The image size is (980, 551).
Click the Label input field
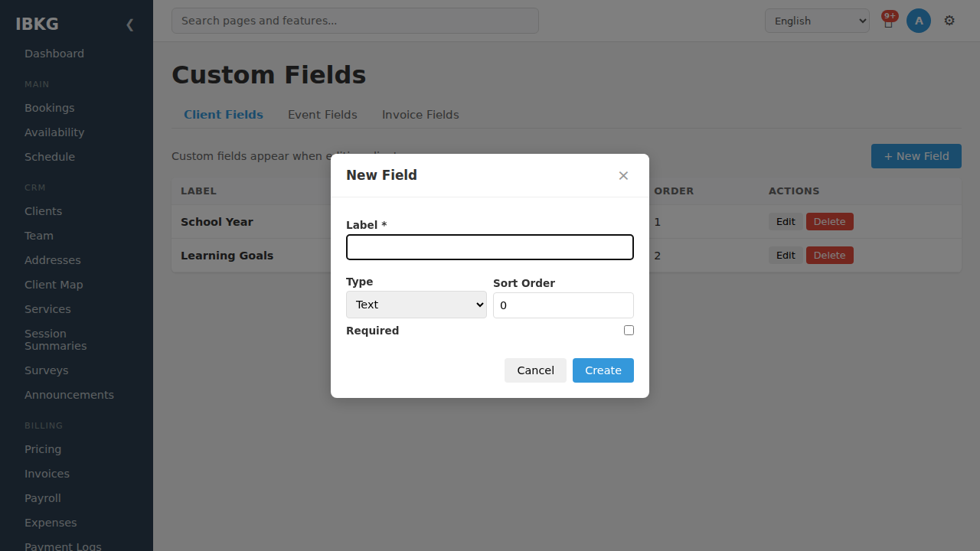click(x=490, y=247)
